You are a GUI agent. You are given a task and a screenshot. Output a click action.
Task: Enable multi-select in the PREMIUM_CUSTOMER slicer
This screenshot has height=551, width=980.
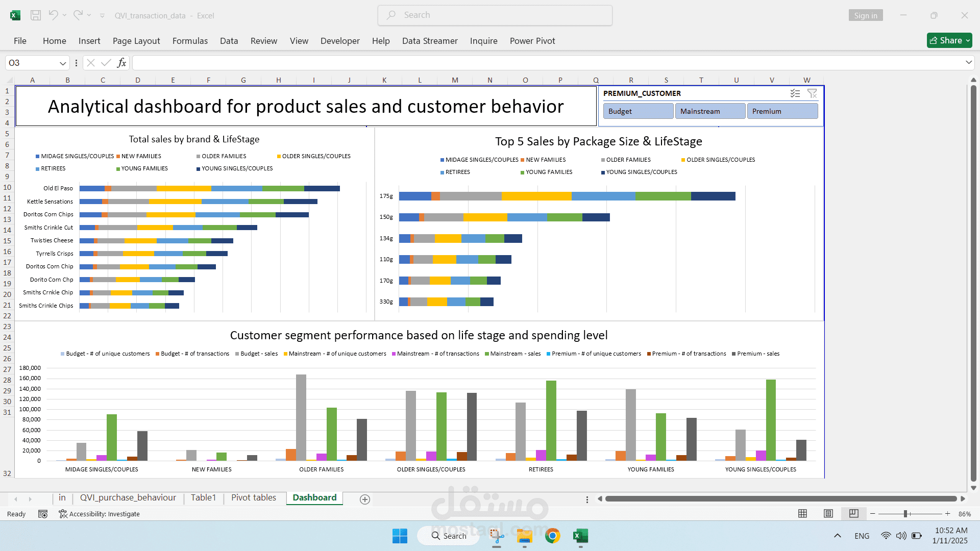(x=795, y=93)
